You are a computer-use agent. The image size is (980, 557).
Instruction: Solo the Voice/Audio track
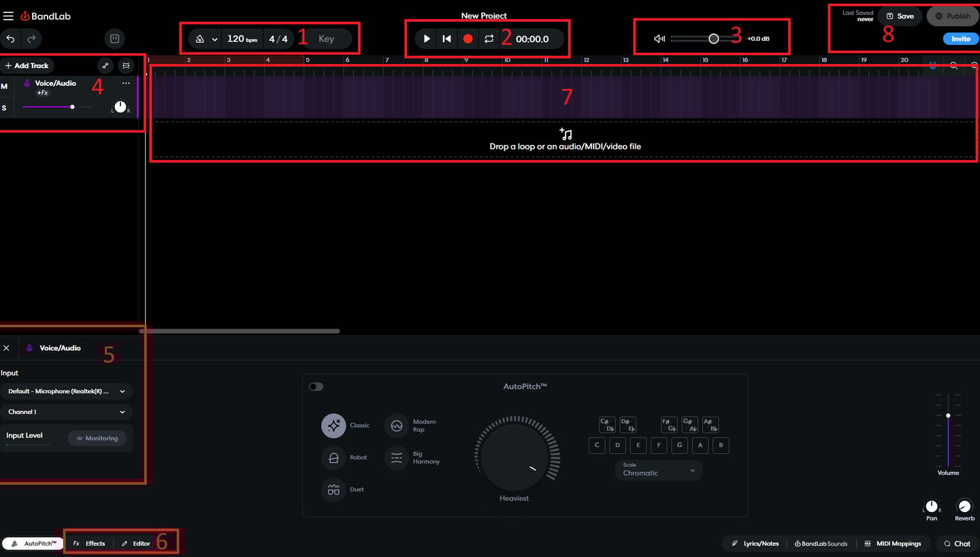4,107
